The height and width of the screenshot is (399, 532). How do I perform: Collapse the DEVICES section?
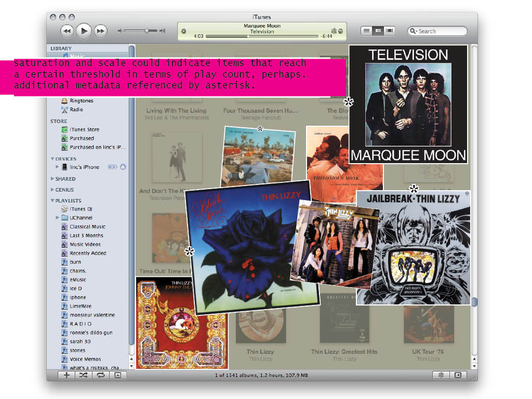tap(52, 159)
